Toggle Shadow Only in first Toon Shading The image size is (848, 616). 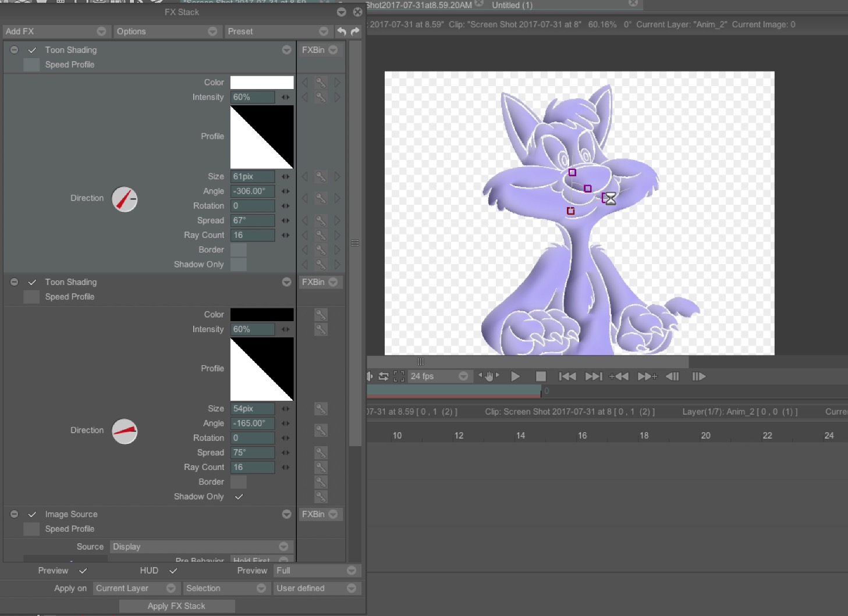click(x=239, y=265)
